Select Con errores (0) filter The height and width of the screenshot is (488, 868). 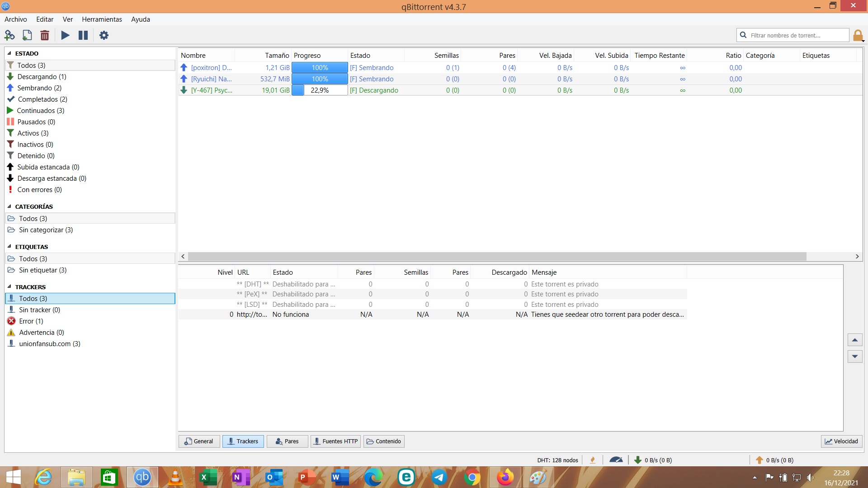[x=40, y=190]
